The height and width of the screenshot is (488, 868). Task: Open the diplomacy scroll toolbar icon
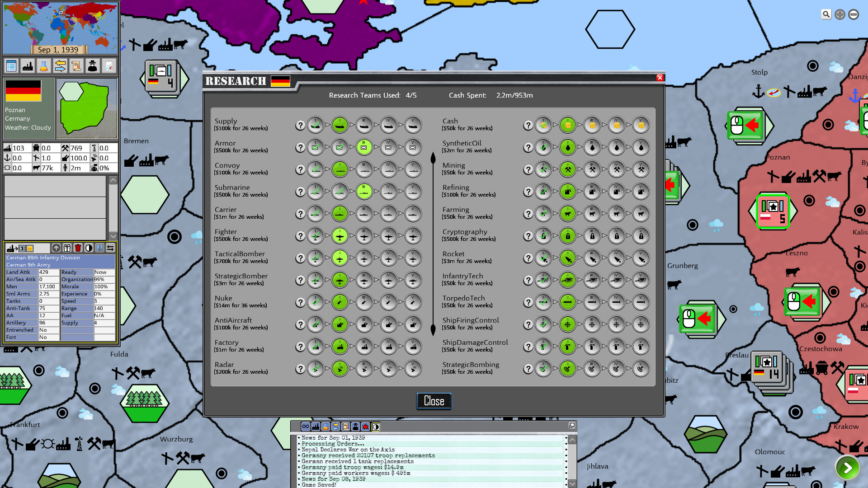[x=76, y=66]
